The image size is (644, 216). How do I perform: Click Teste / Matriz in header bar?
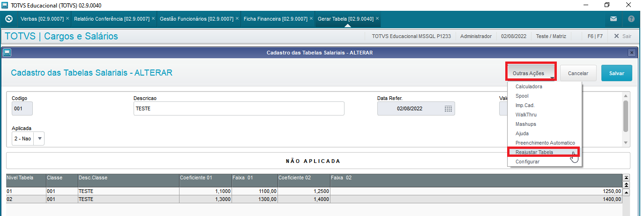coord(551,36)
